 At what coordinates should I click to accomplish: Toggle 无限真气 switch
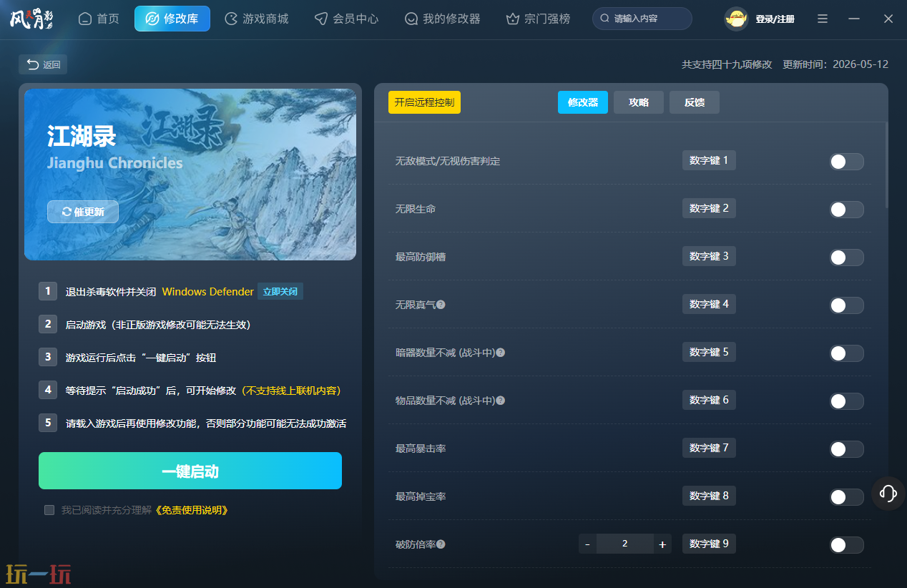[847, 305]
